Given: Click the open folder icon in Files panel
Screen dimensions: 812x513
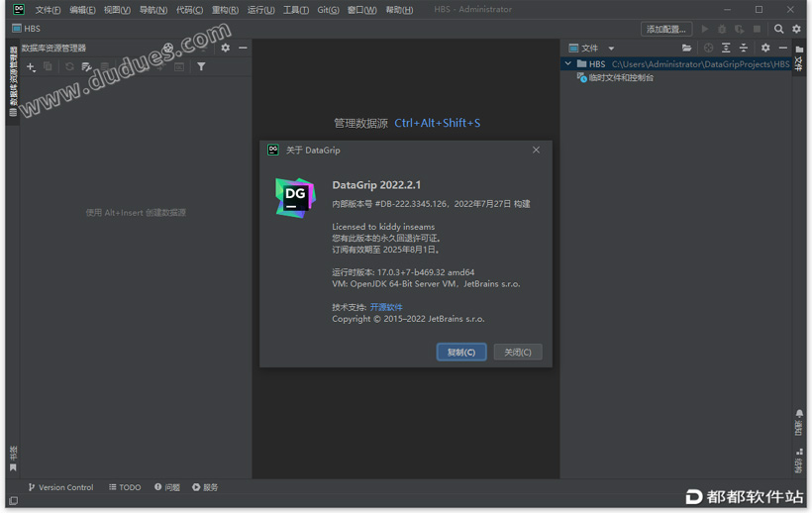Looking at the screenshot, I should (686, 49).
